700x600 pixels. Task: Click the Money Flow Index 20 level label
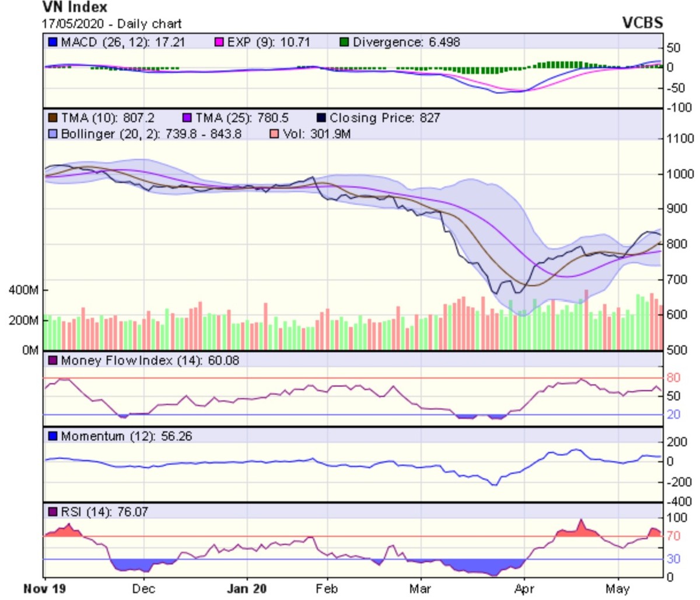[x=673, y=415]
